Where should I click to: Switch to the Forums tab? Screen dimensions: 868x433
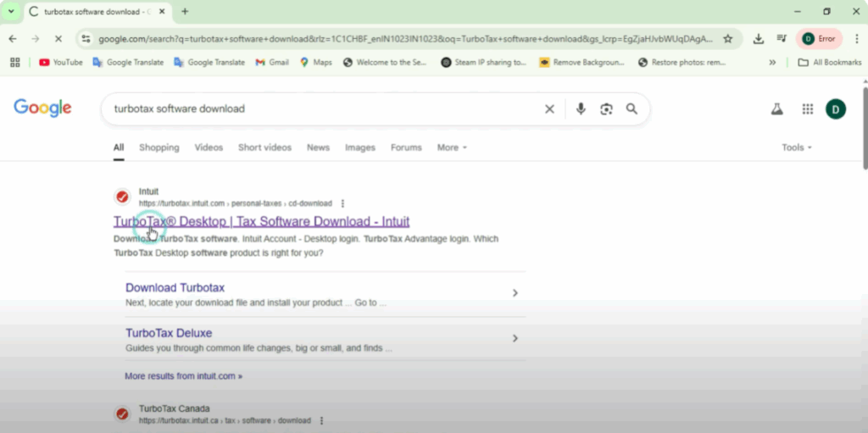click(406, 147)
